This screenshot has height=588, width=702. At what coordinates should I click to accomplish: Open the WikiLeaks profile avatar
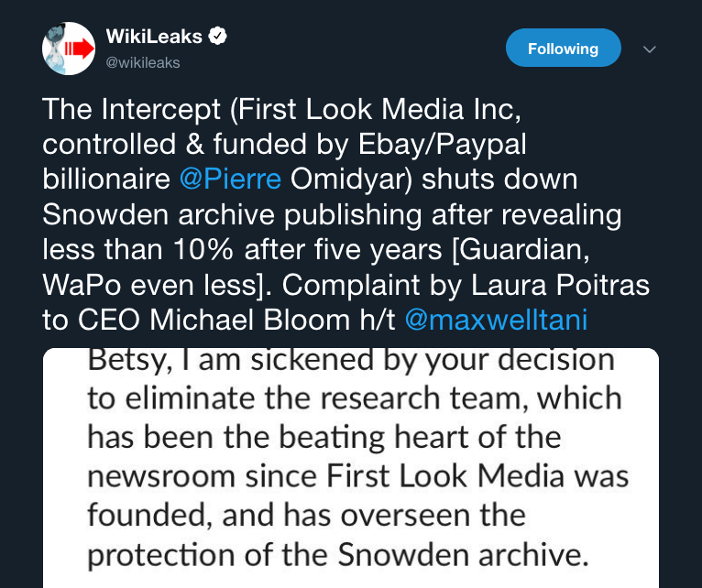coord(69,49)
